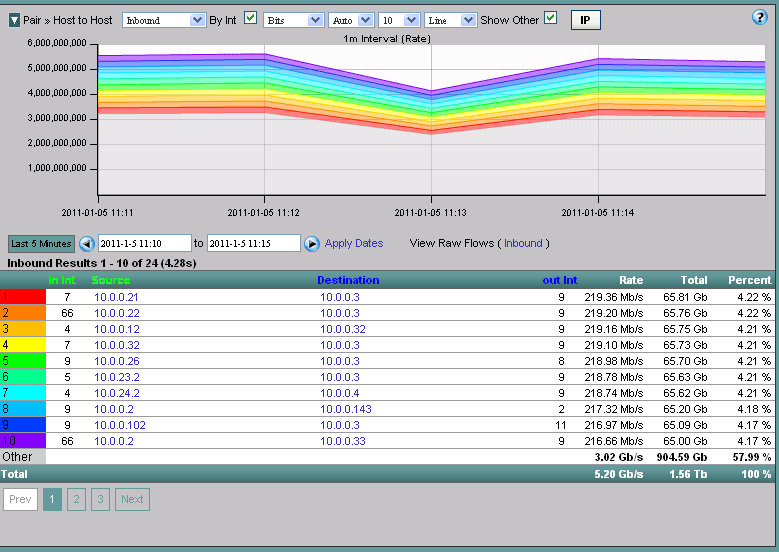
Task: Click the Prev page button
Action: [x=20, y=499]
